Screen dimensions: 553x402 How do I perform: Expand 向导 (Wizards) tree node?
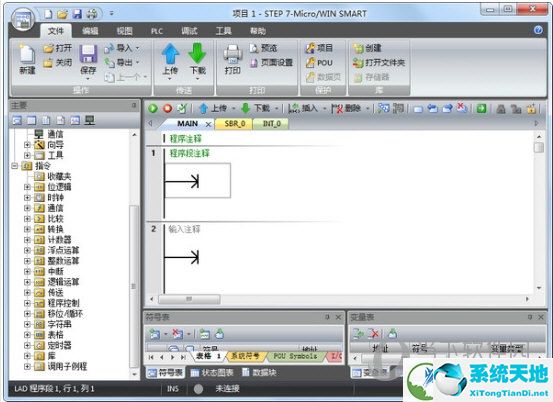click(x=28, y=145)
